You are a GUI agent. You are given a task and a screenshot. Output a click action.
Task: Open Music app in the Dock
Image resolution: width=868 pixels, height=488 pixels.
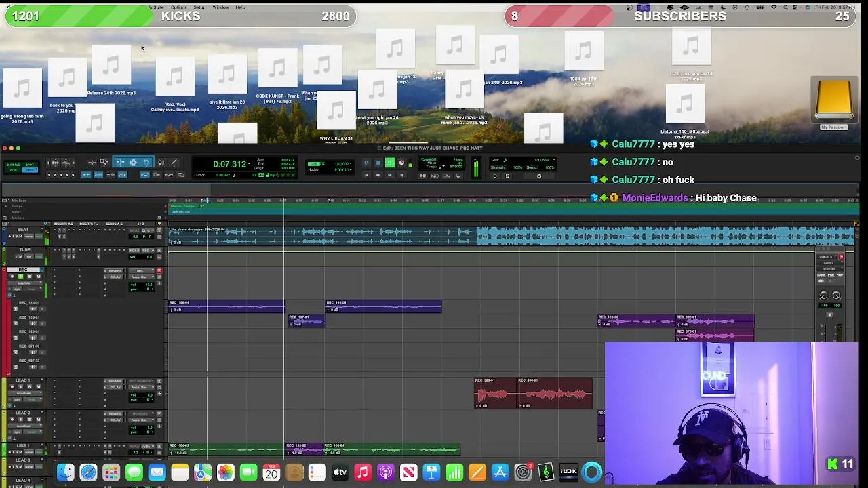[363, 472]
